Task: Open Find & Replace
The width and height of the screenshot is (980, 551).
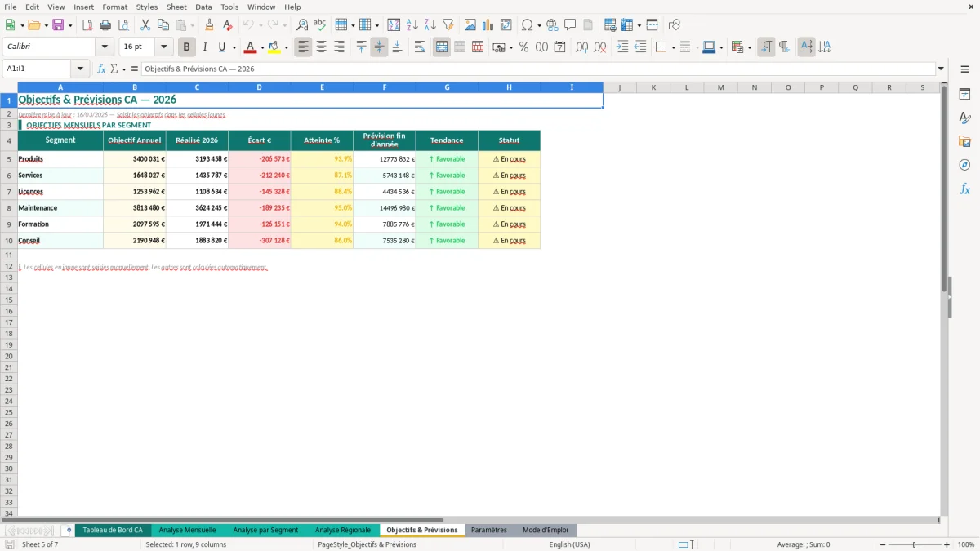Action: pos(302,25)
